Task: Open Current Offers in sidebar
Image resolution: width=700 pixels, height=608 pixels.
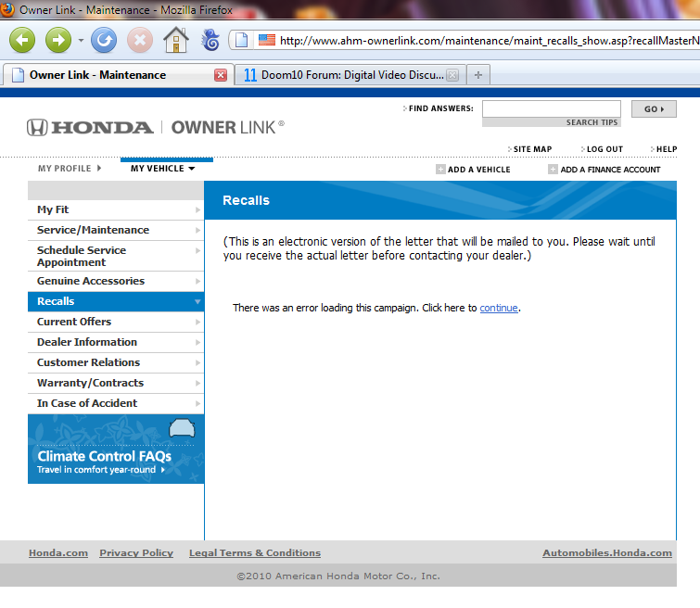Action: pyautogui.click(x=116, y=322)
